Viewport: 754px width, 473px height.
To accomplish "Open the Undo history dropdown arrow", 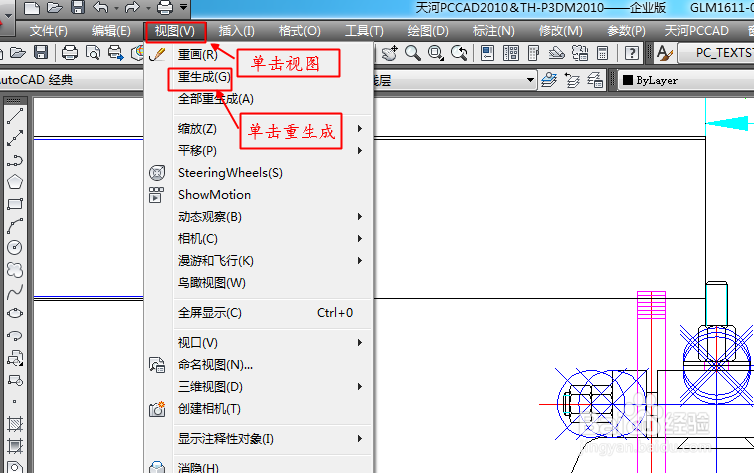I will pyautogui.click(x=116, y=8).
